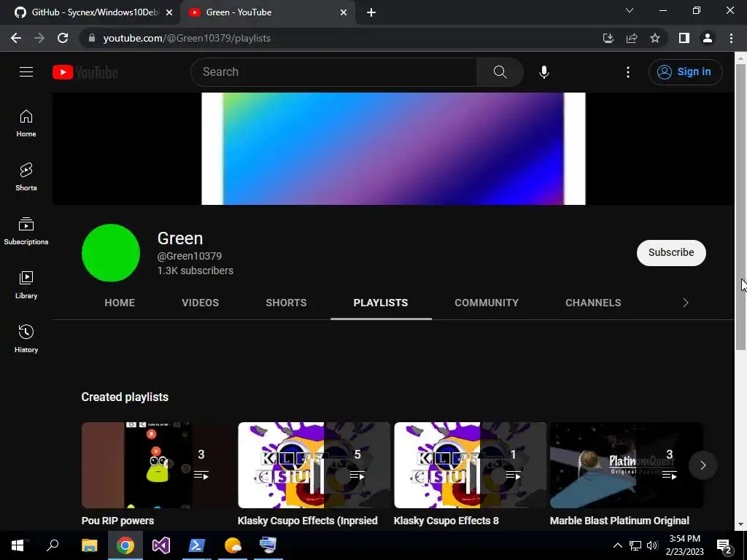
Task: Open Klasky Csupo Effects 8 playlist title
Action: [446, 521]
